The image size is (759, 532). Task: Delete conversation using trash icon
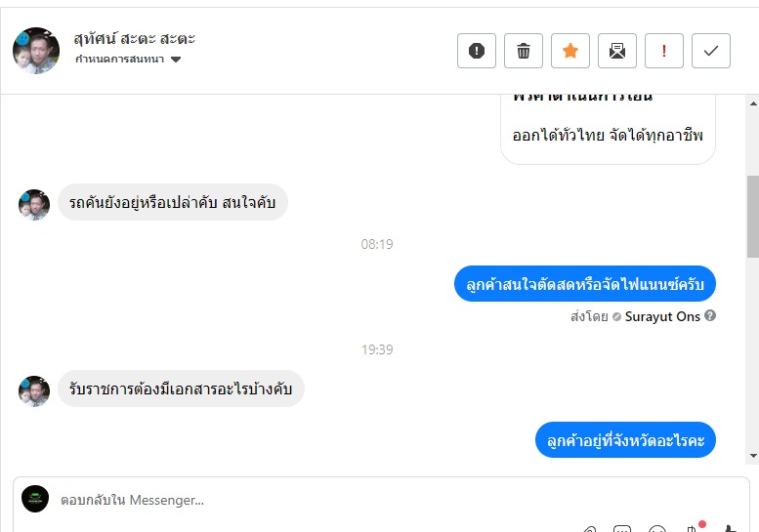click(524, 51)
